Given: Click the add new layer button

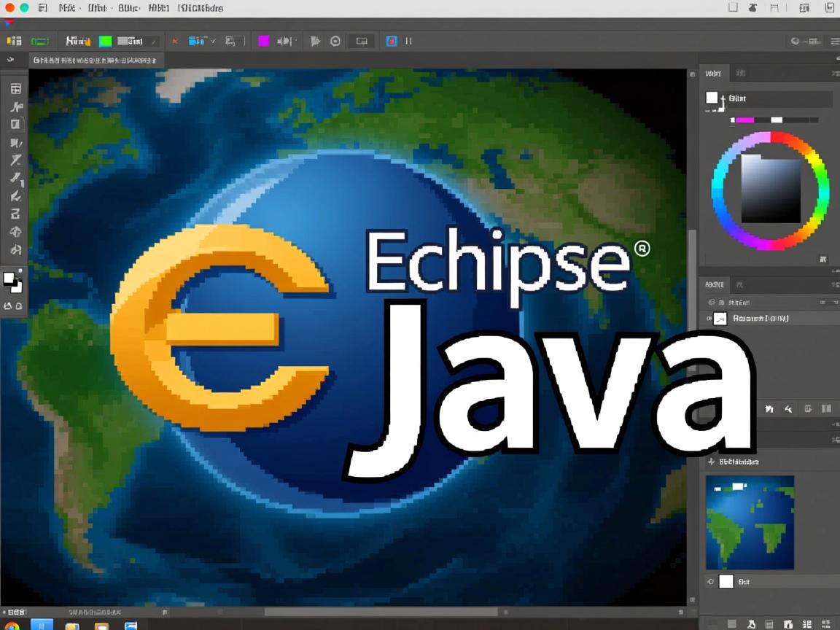Looking at the screenshot, I should click(x=809, y=408).
